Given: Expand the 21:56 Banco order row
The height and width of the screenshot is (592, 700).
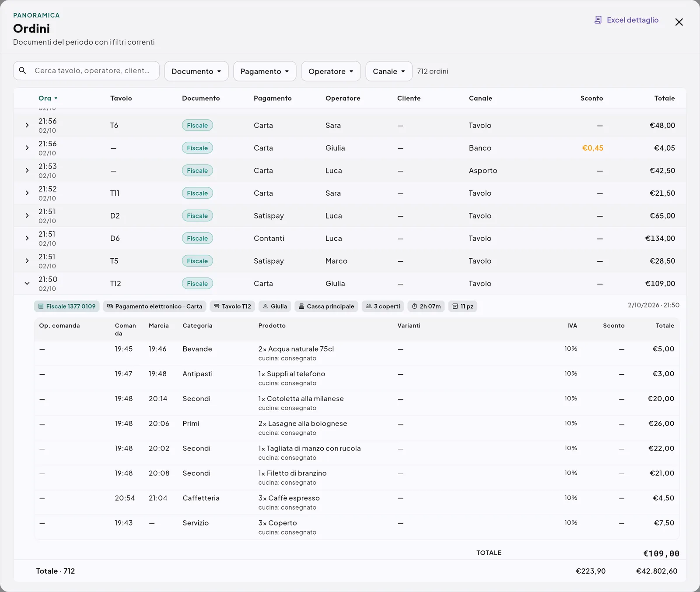Looking at the screenshot, I should (x=27, y=148).
